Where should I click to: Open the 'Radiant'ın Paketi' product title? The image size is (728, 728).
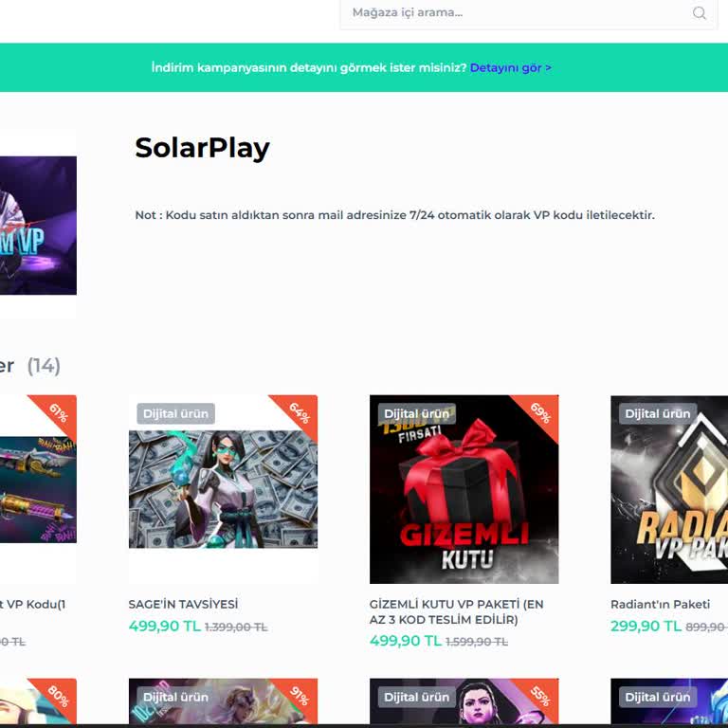(660, 604)
